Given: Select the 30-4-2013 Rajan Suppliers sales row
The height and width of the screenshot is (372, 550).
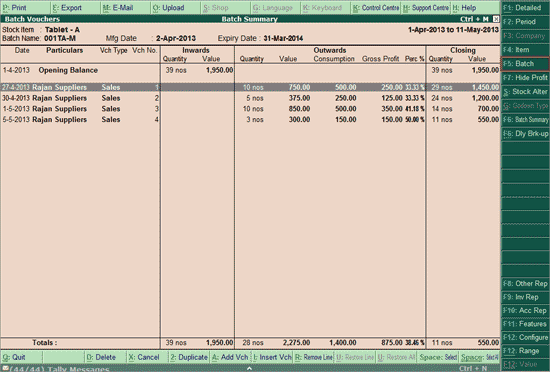Looking at the screenshot, I should coord(250,98).
